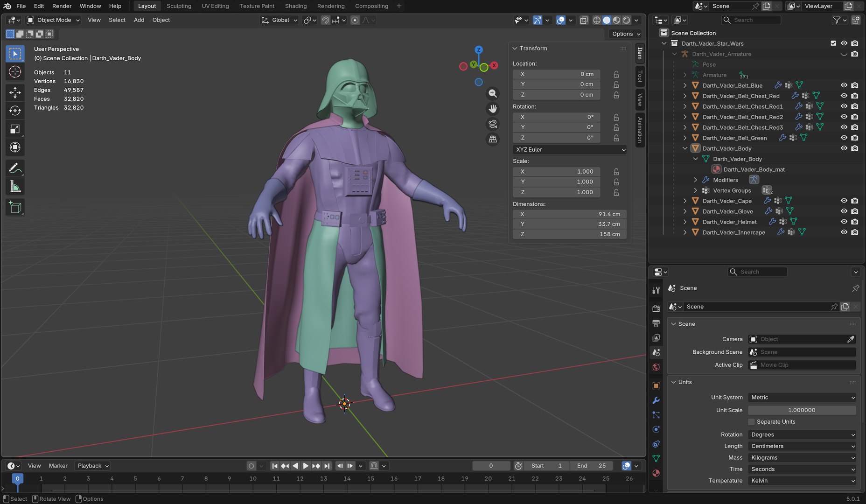
Task: Disable rendering of Darth_Vader_Innercape camera icon
Action: (855, 232)
